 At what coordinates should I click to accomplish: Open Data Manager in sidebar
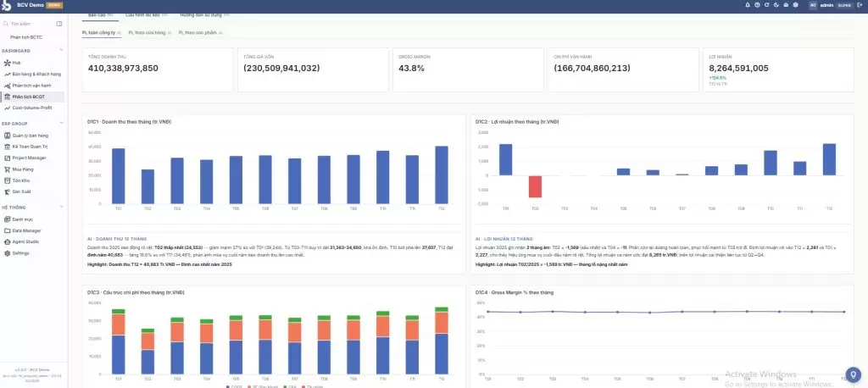click(32, 230)
